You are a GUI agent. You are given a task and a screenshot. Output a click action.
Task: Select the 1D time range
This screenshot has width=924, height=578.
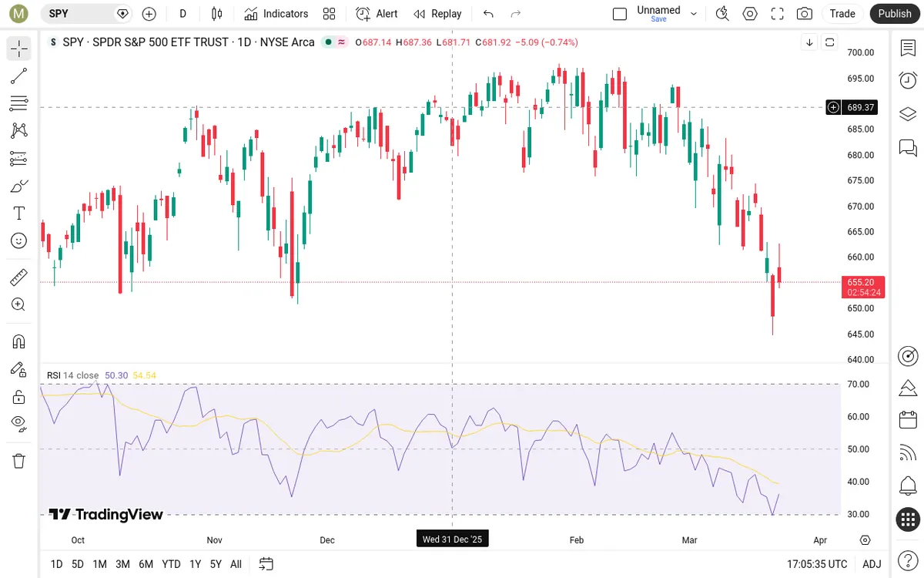pyautogui.click(x=56, y=564)
